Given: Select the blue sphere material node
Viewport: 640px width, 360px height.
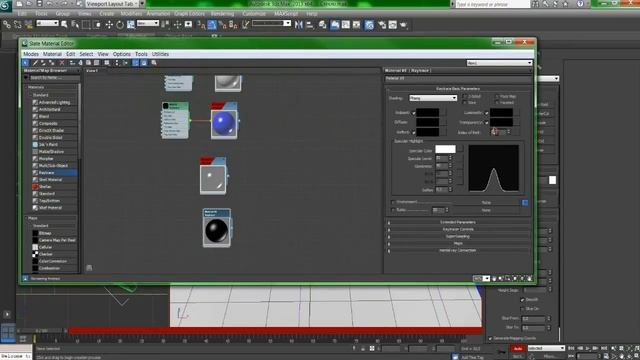Looking at the screenshot, I should click(x=224, y=122).
